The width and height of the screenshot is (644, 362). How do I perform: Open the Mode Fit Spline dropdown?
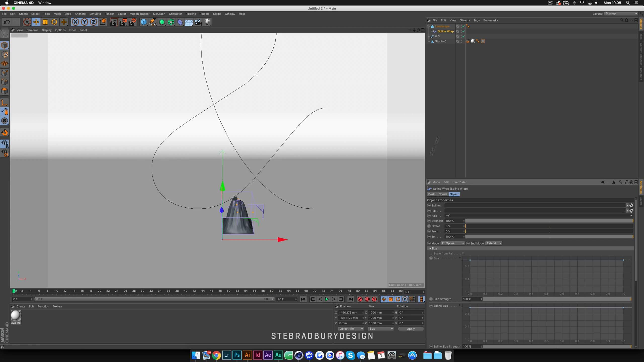[452, 243]
